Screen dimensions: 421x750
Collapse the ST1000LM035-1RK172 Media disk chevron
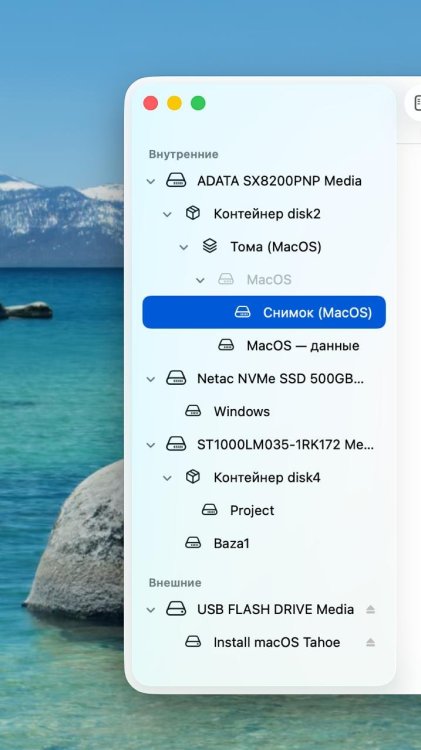click(151, 445)
